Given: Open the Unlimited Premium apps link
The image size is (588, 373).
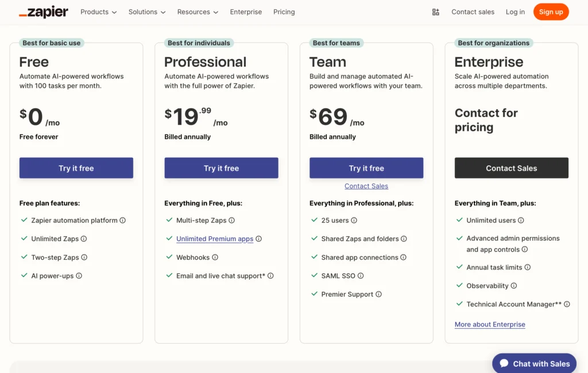Looking at the screenshot, I should (215, 239).
